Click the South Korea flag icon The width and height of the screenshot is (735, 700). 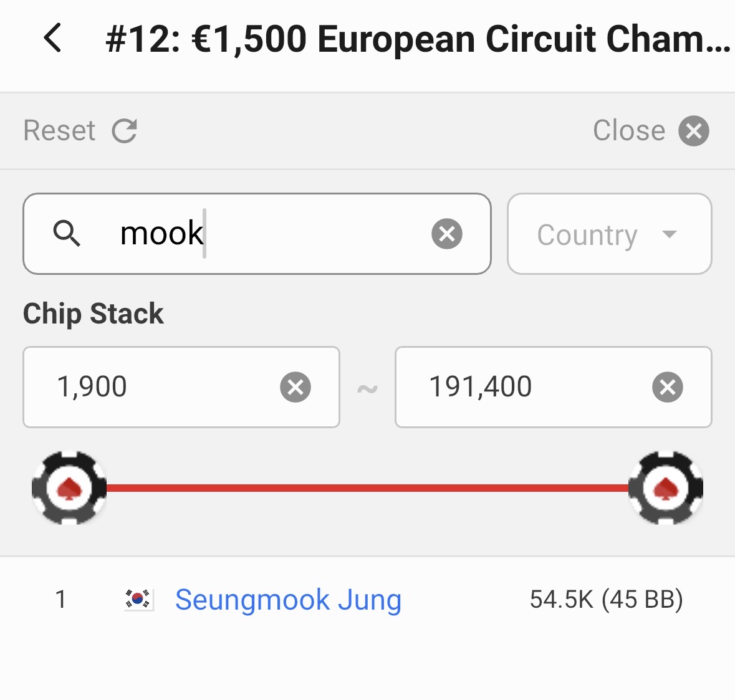[x=138, y=600]
